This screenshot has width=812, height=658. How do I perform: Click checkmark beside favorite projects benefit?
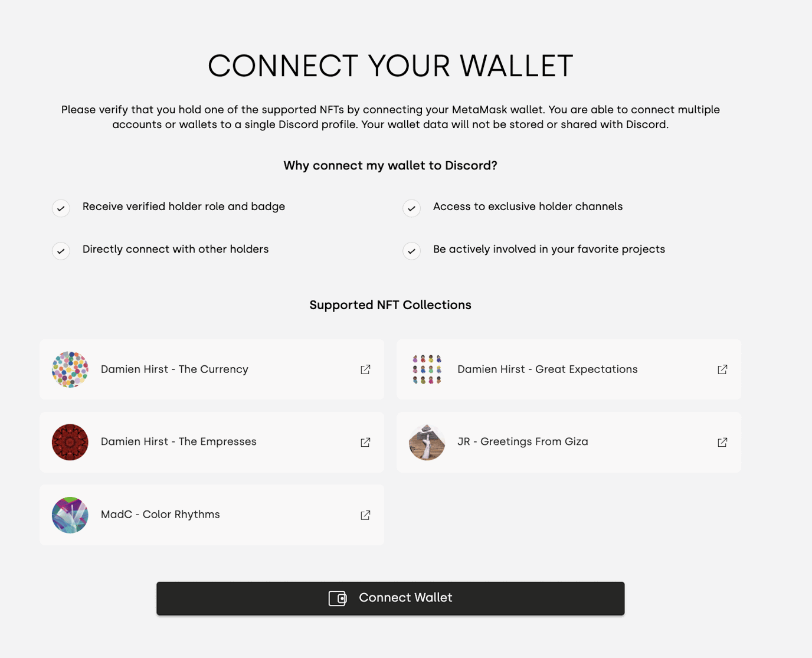(412, 251)
